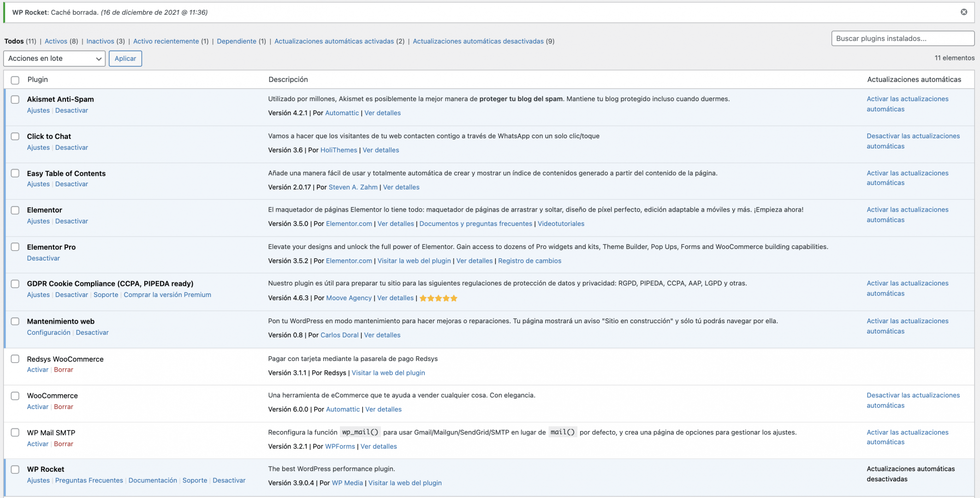The width and height of the screenshot is (980, 498).
Task: Tick the WooCommerce plugin checkbox
Action: [15, 396]
